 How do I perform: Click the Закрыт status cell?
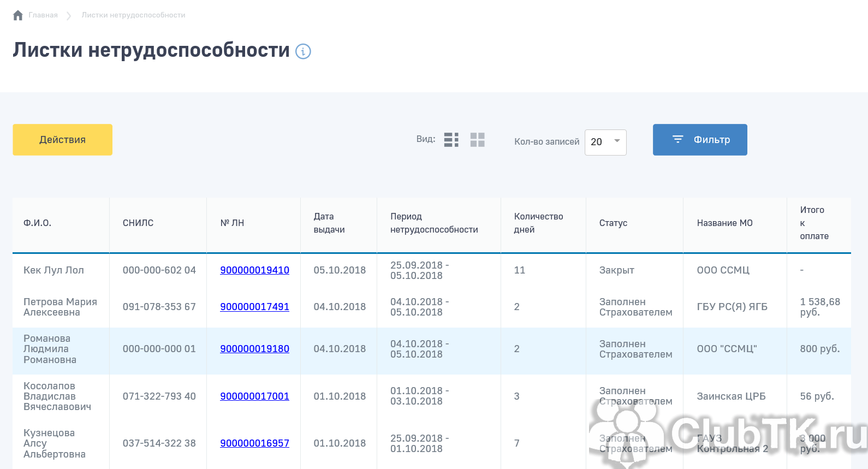[617, 270]
